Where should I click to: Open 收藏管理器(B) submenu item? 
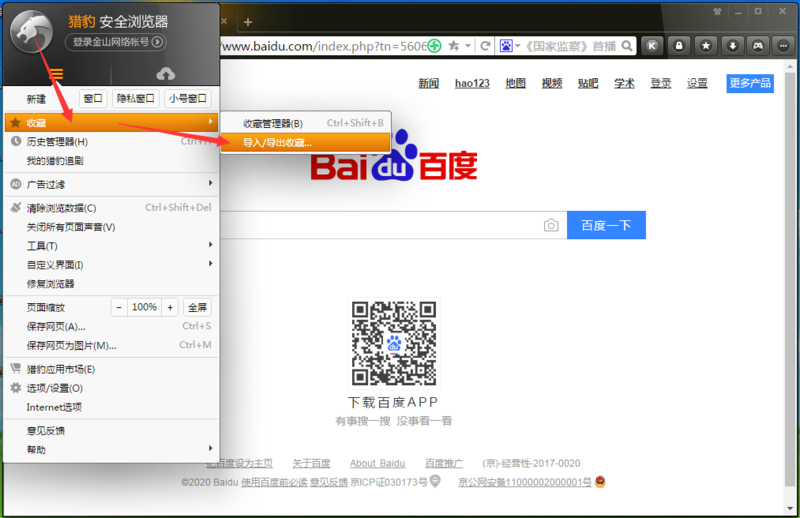tap(306, 124)
